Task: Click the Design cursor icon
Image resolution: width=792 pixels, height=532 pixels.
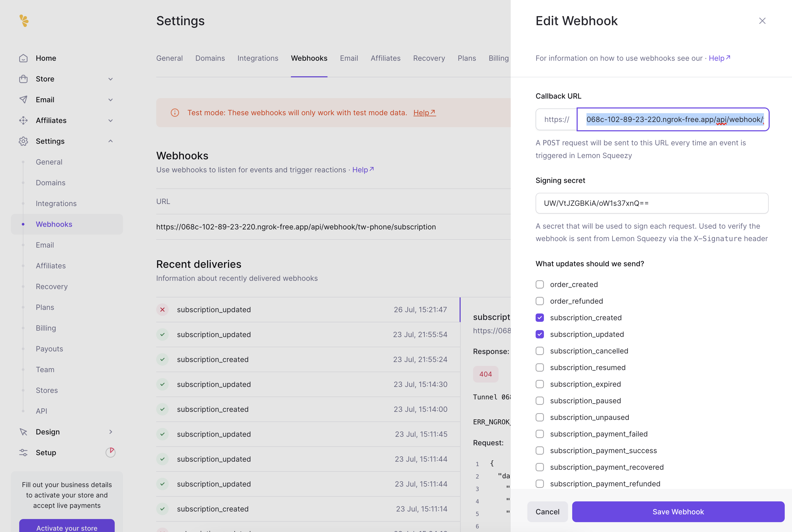Action: pos(23,432)
